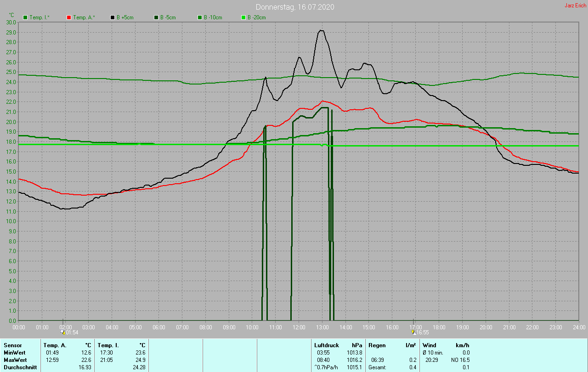Toggle the B -5cm legend marker
The image size is (588, 372).
click(156, 17)
